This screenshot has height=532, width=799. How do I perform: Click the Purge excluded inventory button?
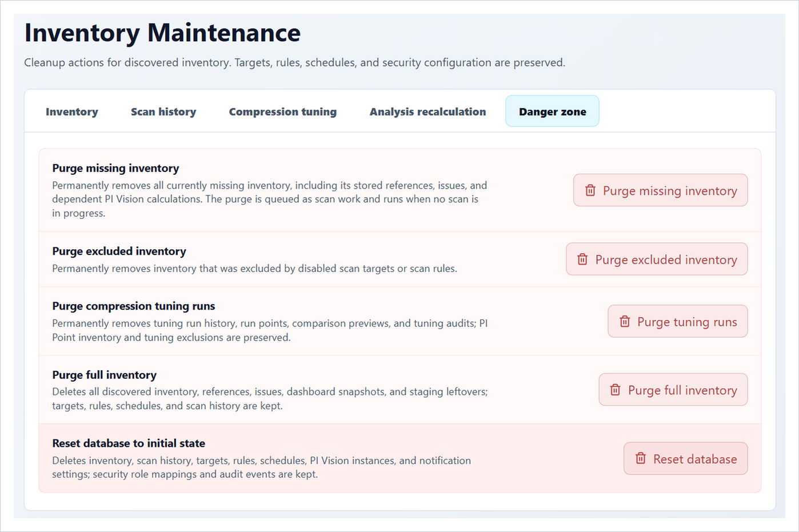pyautogui.click(x=657, y=259)
